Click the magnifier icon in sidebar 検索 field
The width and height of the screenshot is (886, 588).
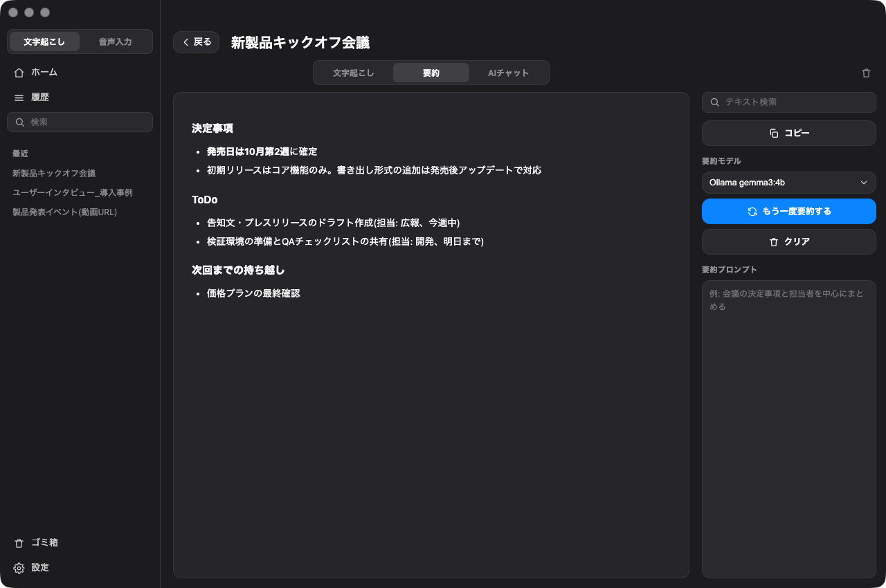(x=20, y=122)
